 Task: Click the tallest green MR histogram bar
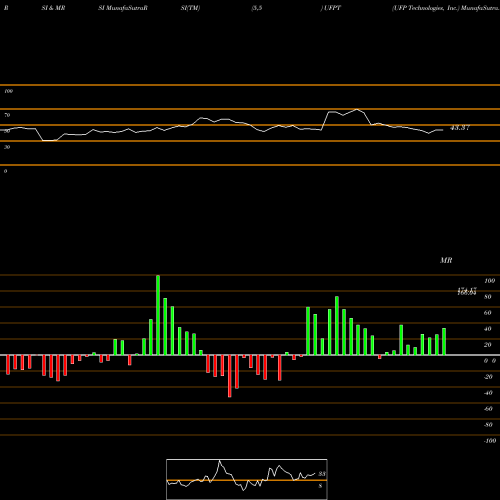click(x=158, y=315)
